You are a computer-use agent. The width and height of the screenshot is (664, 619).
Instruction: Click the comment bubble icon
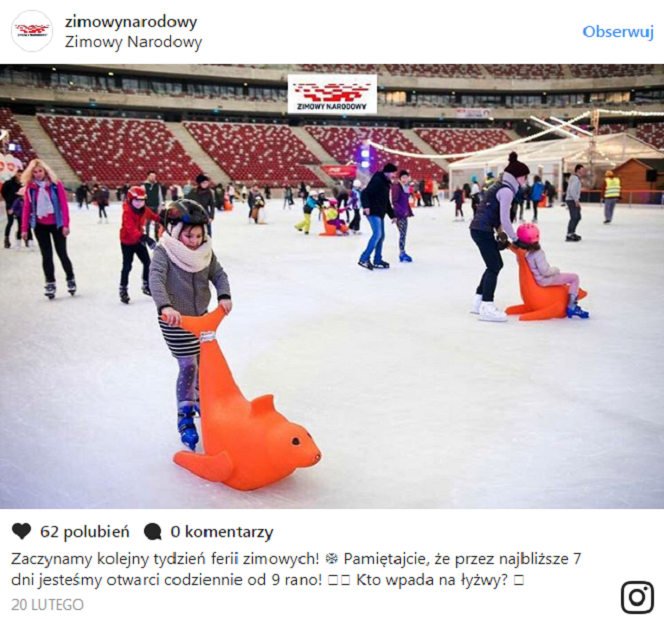coord(152,532)
